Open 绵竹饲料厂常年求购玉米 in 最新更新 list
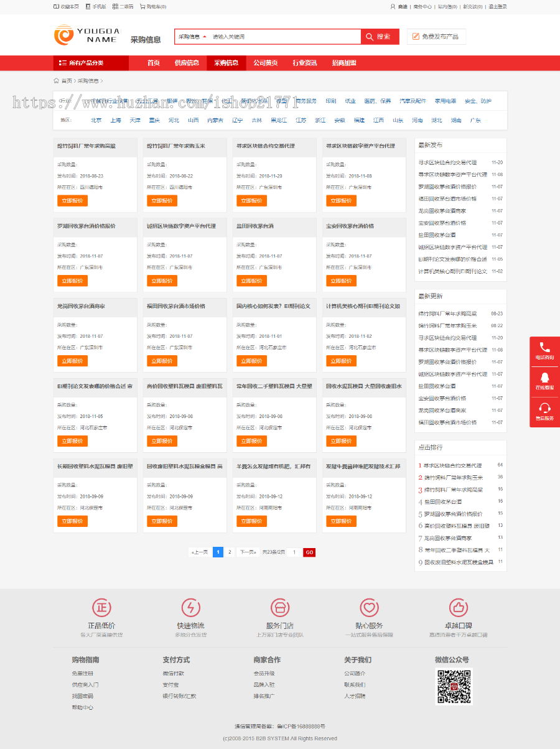560x749 pixels. tap(447, 325)
